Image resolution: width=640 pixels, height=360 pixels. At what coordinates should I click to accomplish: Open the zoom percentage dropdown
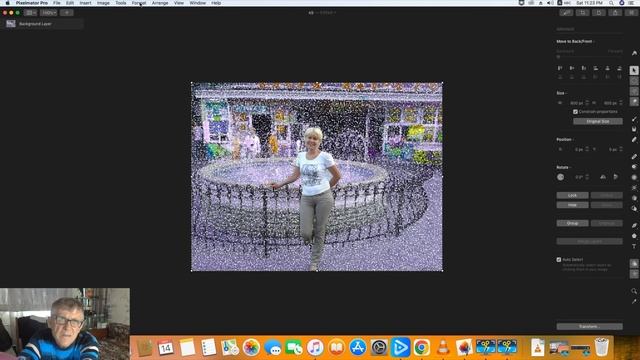point(49,13)
